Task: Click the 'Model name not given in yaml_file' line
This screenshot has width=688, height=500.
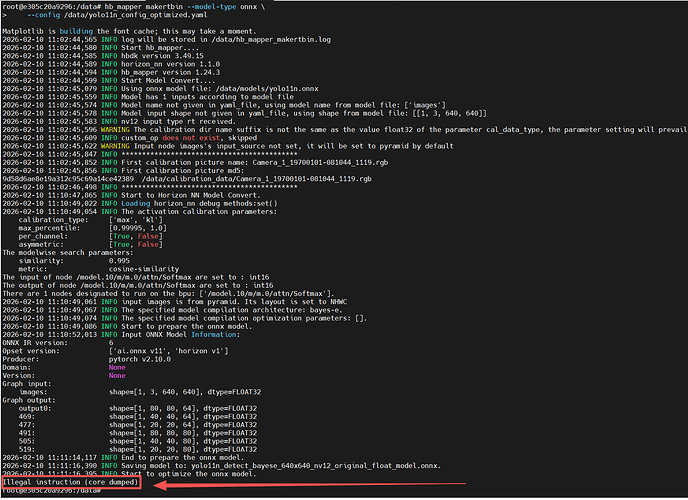Action: pyautogui.click(x=224, y=105)
